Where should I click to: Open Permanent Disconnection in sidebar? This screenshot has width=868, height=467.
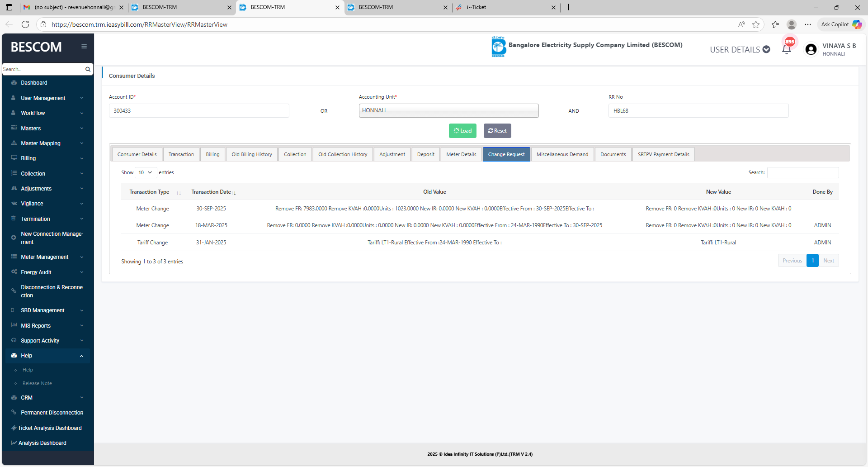(x=47, y=413)
